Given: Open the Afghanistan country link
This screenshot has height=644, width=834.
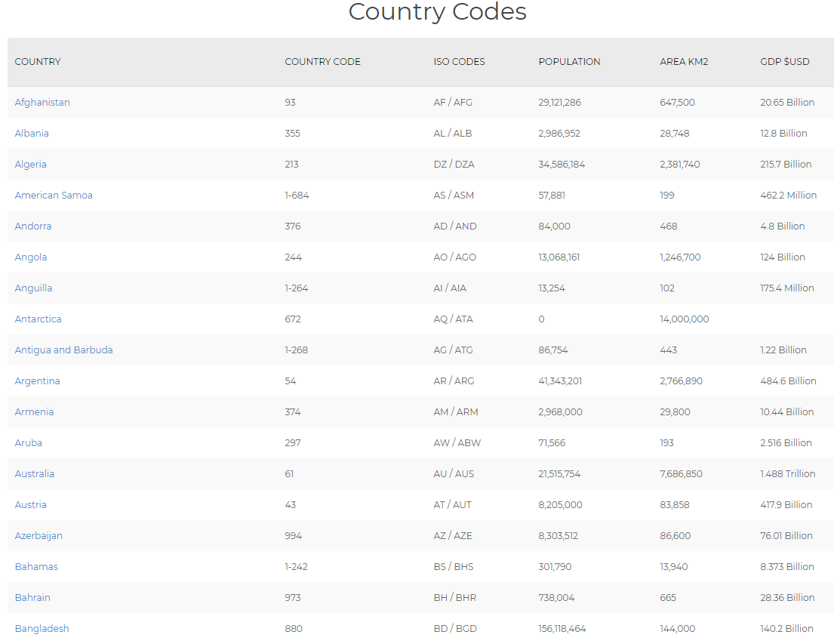Looking at the screenshot, I should point(42,102).
